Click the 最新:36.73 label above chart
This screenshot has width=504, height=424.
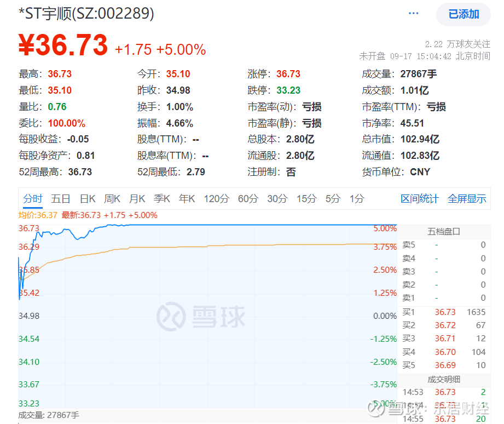tap(81, 215)
